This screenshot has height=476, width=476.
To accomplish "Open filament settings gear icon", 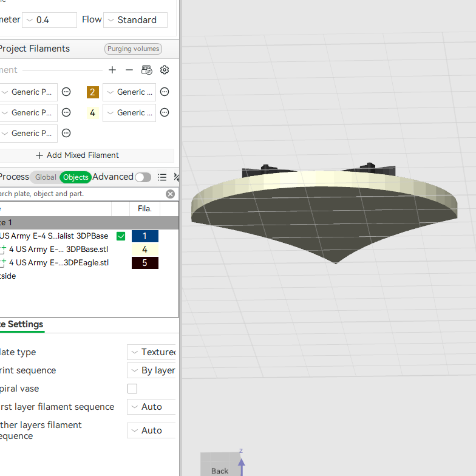I will click(165, 70).
